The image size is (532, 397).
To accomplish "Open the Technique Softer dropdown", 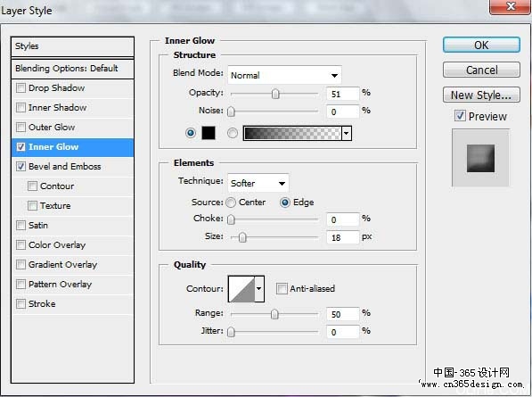I will pyautogui.click(x=258, y=184).
